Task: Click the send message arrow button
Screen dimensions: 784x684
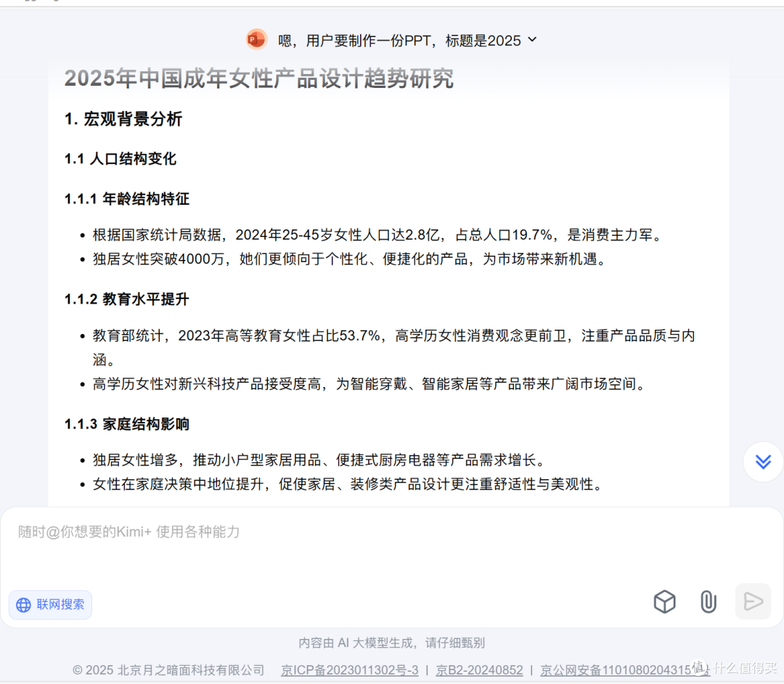Action: point(753,601)
